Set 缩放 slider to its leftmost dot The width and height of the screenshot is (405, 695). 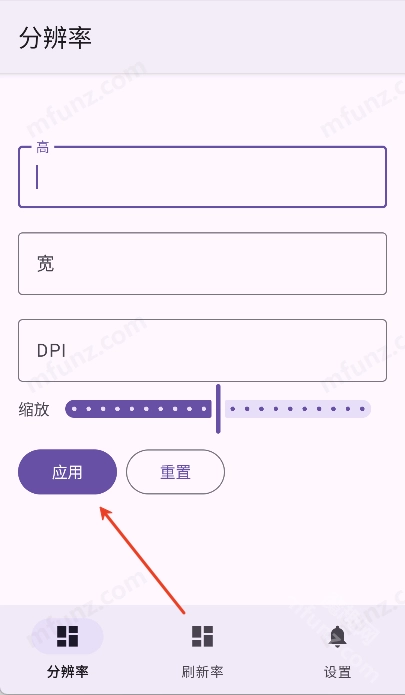(x=74, y=409)
